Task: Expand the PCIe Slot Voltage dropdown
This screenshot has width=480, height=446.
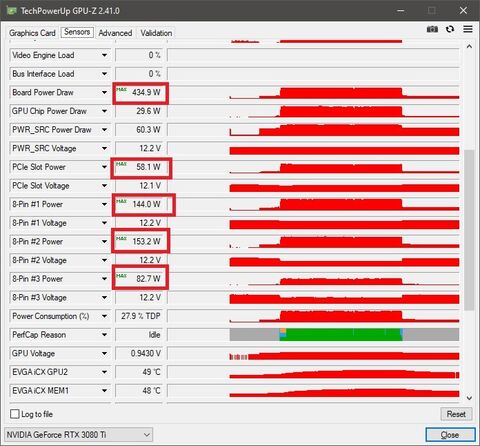Action: (104, 186)
